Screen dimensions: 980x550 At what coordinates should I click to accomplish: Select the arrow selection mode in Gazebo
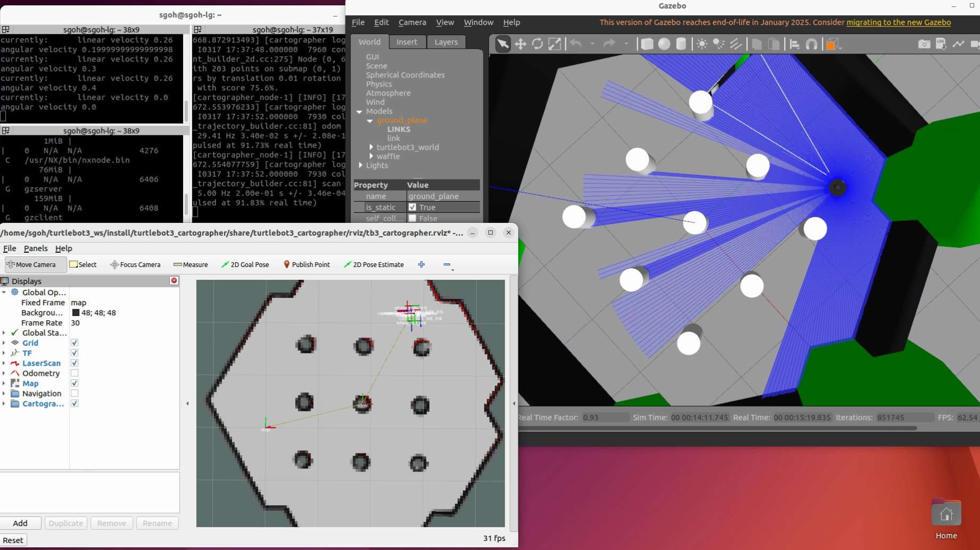click(x=502, y=44)
